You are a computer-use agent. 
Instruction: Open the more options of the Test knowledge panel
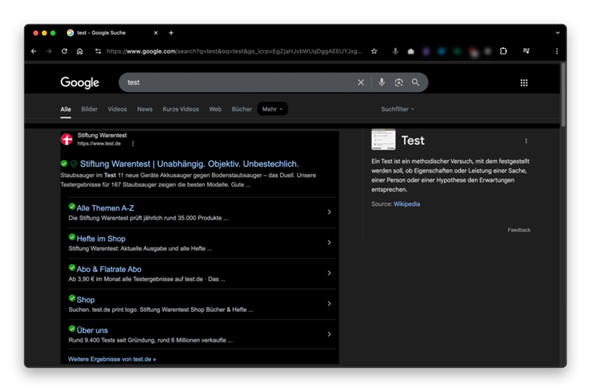tap(526, 141)
